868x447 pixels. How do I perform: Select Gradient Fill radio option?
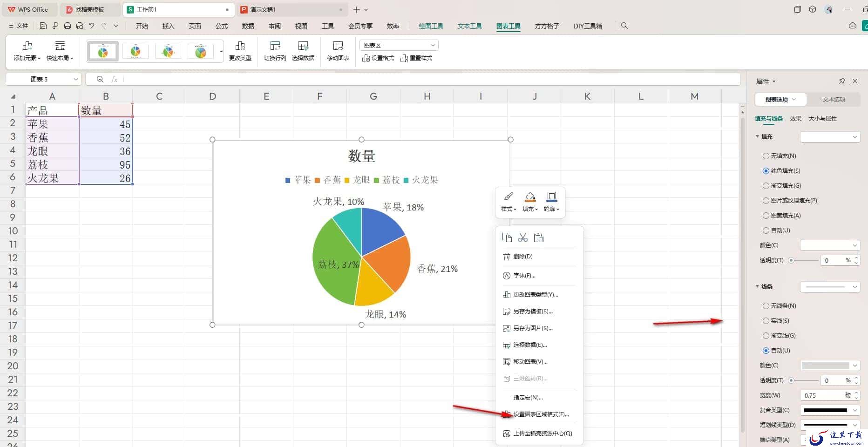pos(766,186)
